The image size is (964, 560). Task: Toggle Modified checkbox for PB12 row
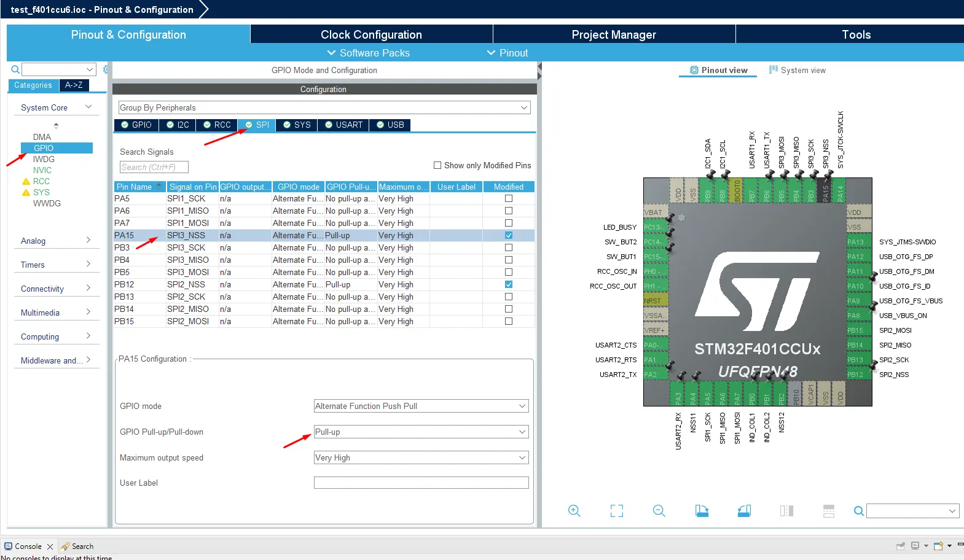[509, 284]
